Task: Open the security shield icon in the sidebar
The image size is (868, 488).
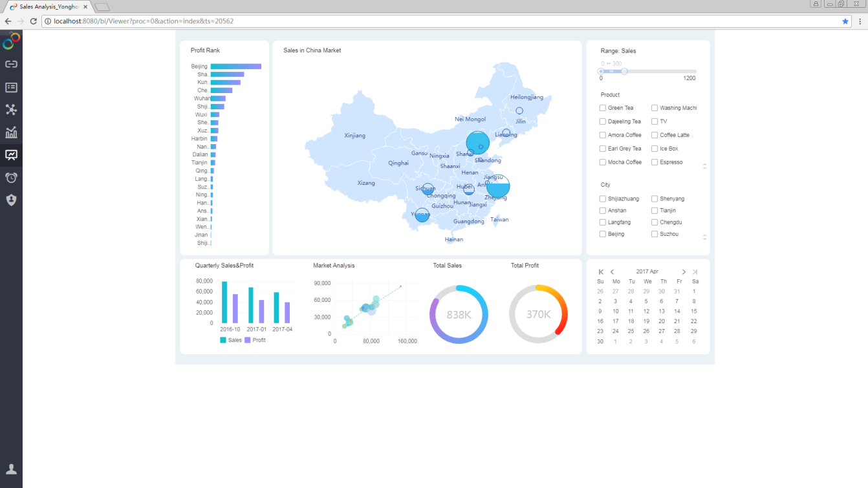Action: tap(11, 200)
